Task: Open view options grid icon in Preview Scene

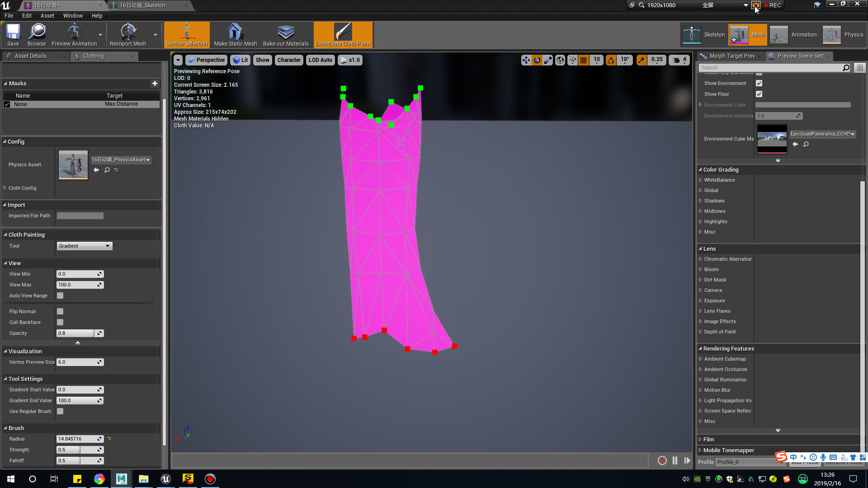Action: pos(860,68)
